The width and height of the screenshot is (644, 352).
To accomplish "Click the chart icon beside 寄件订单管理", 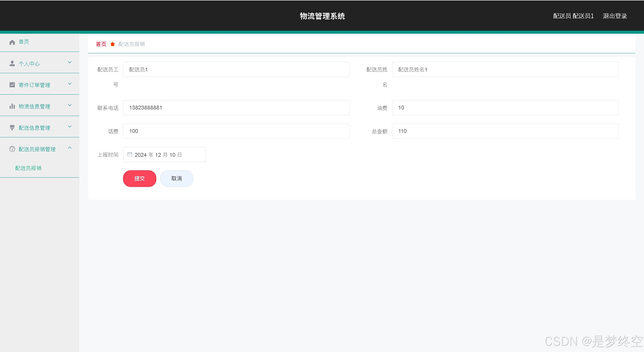I will pyautogui.click(x=12, y=85).
